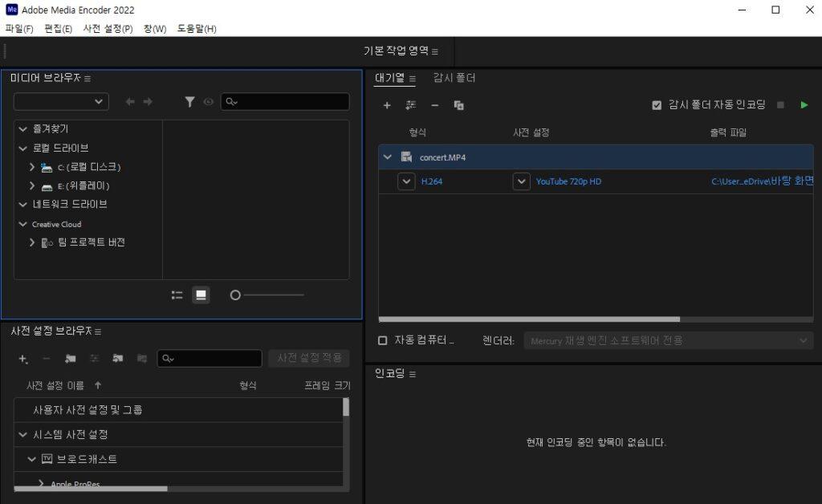Click the output file path link
The image size is (822, 504).
tap(763, 181)
